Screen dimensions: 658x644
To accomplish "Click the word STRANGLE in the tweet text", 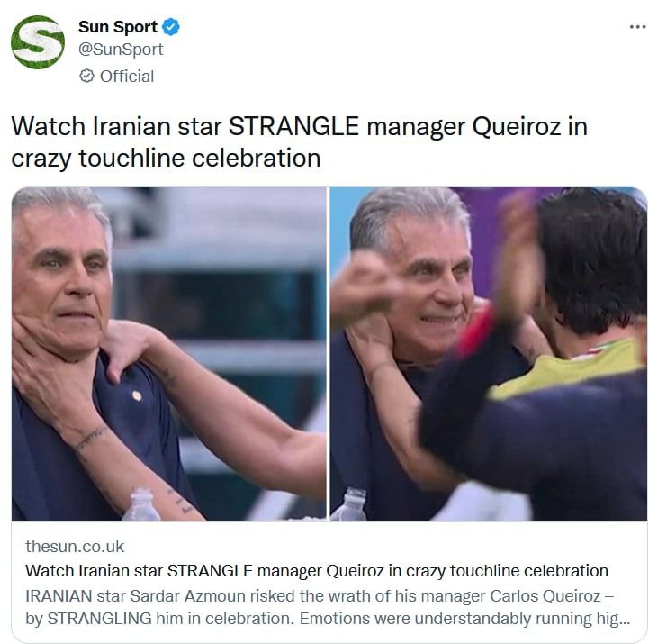I will point(293,126).
